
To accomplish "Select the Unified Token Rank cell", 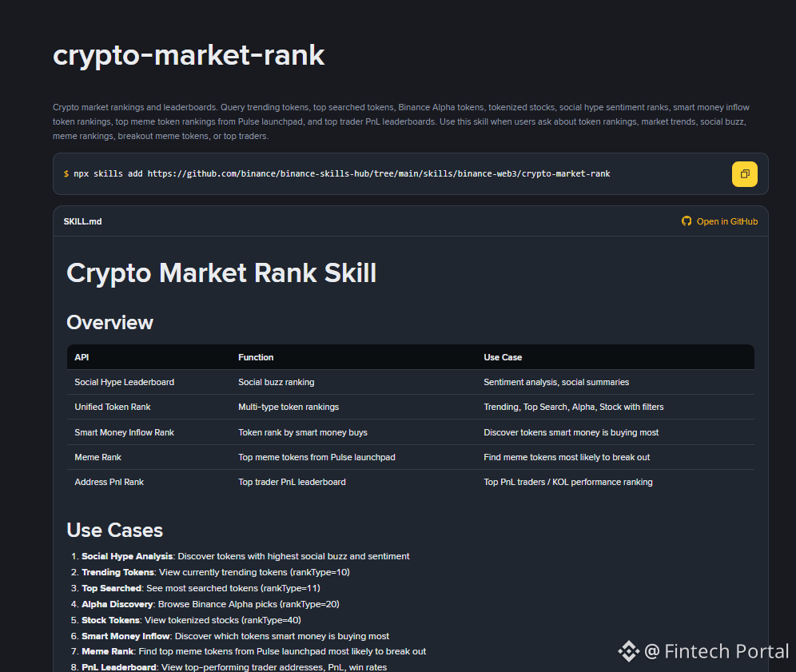I will pyautogui.click(x=113, y=407).
